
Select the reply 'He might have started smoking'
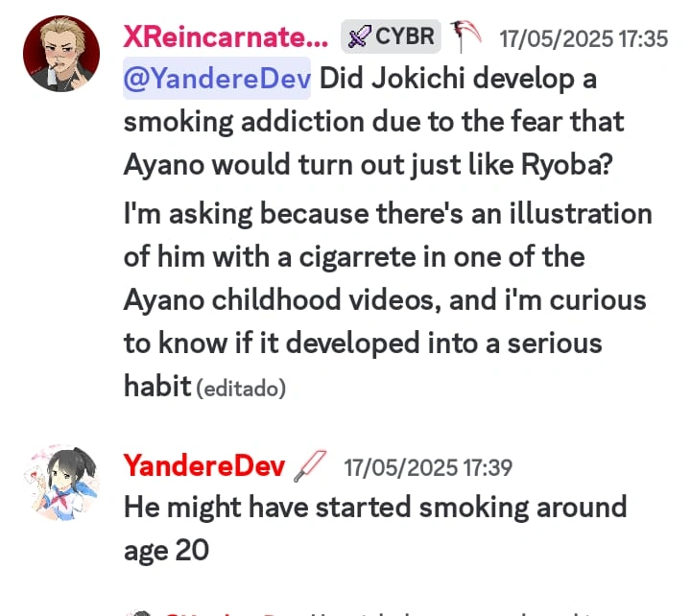375,529
